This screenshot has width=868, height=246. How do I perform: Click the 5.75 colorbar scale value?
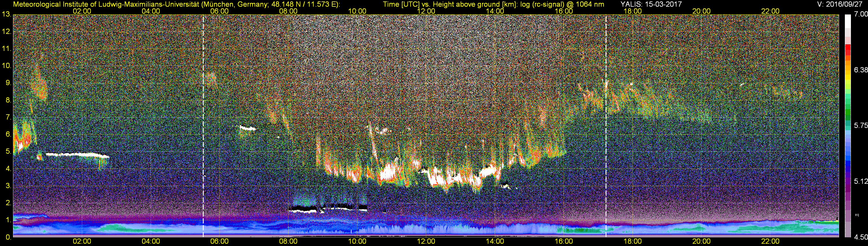click(x=860, y=126)
